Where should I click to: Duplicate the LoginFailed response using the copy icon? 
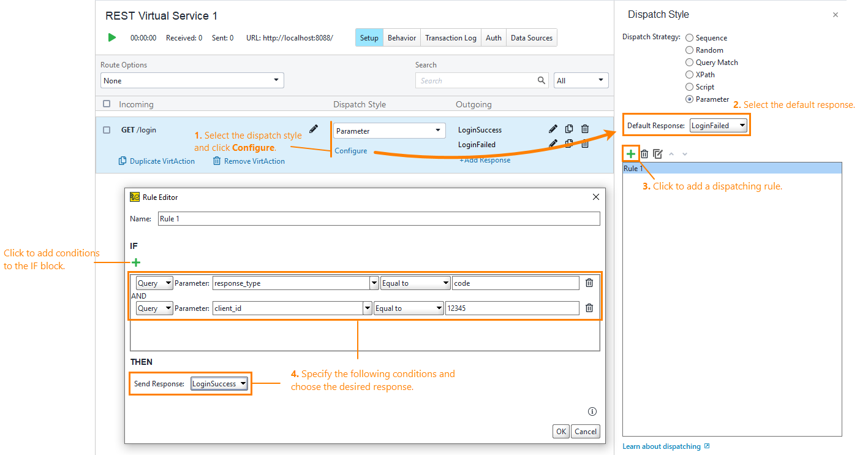[x=568, y=143]
